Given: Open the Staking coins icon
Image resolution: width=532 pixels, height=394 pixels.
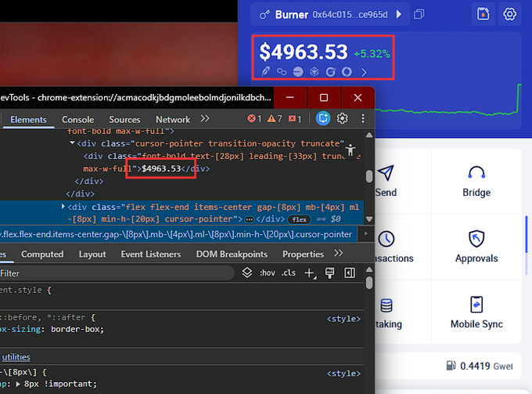Looking at the screenshot, I should pos(386,305).
